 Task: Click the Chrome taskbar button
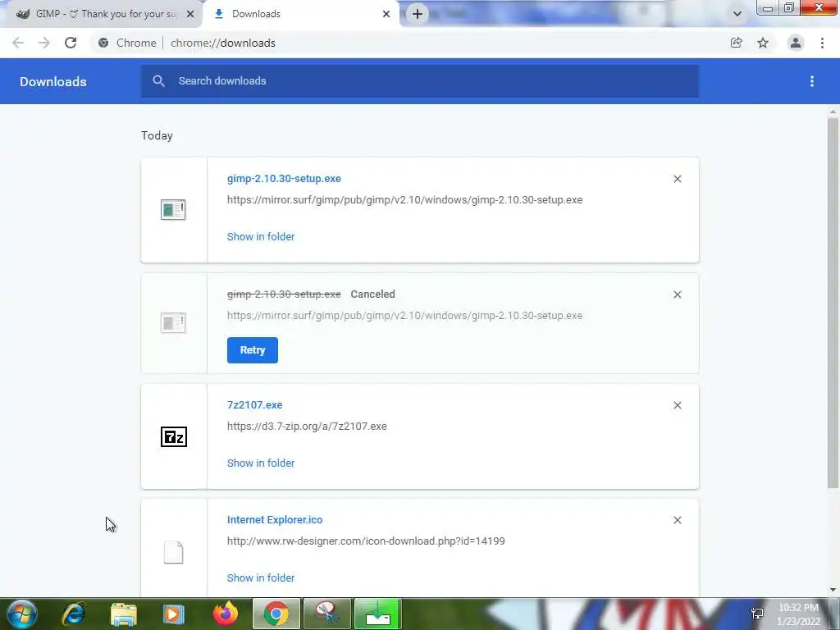[x=276, y=614]
